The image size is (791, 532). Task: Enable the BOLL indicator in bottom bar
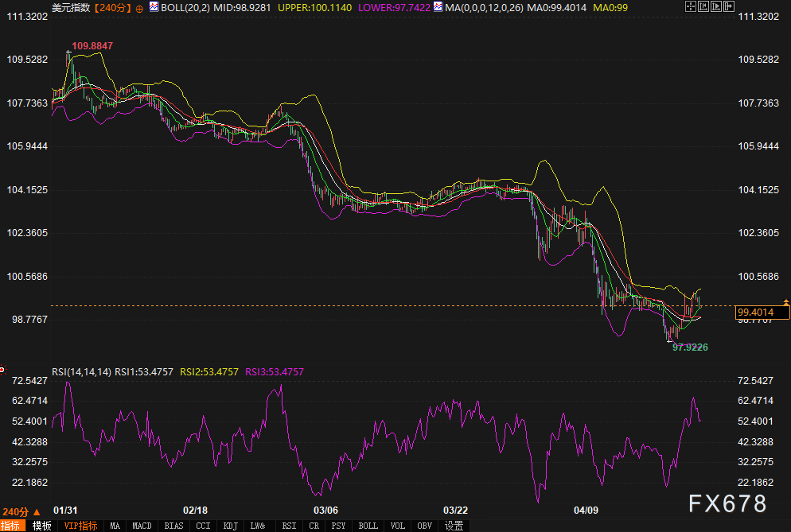368,526
